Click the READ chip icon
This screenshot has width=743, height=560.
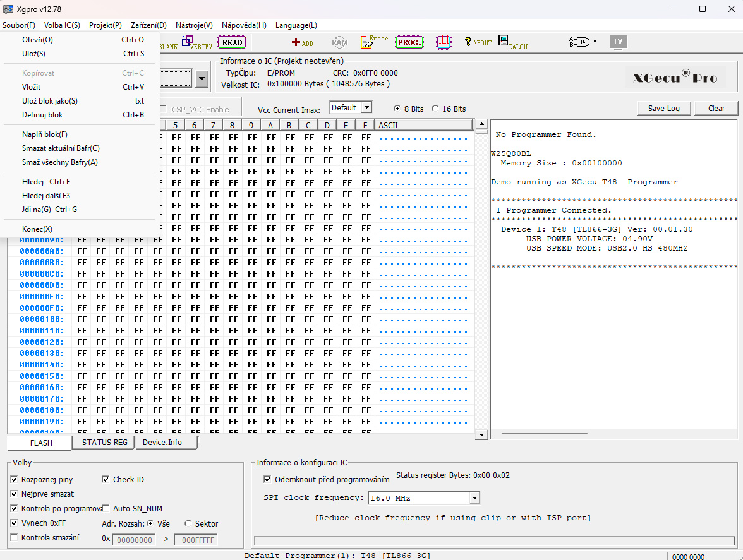point(232,42)
